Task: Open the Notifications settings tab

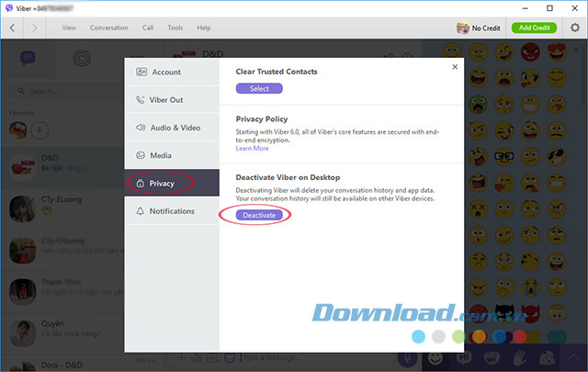Action: pos(172,210)
